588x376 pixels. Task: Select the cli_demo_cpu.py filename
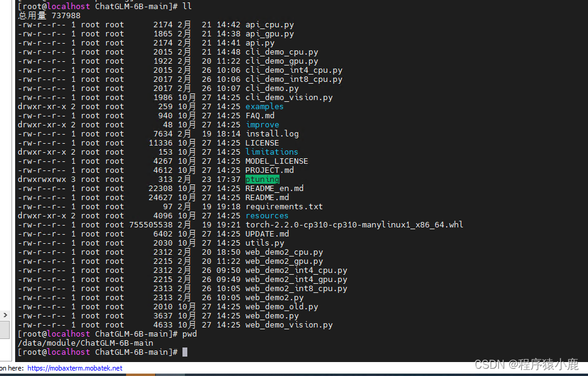[282, 52]
